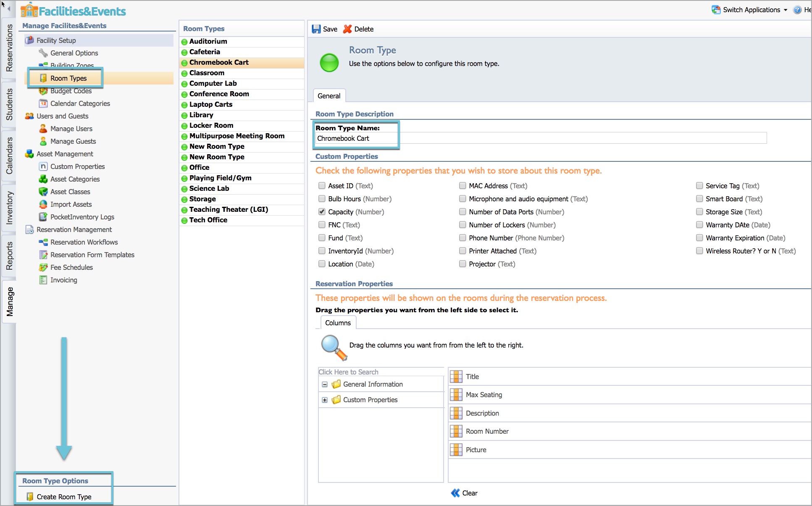Switch to the Reports side tab
Viewport: 812px width, 506px height.
(x=9, y=256)
